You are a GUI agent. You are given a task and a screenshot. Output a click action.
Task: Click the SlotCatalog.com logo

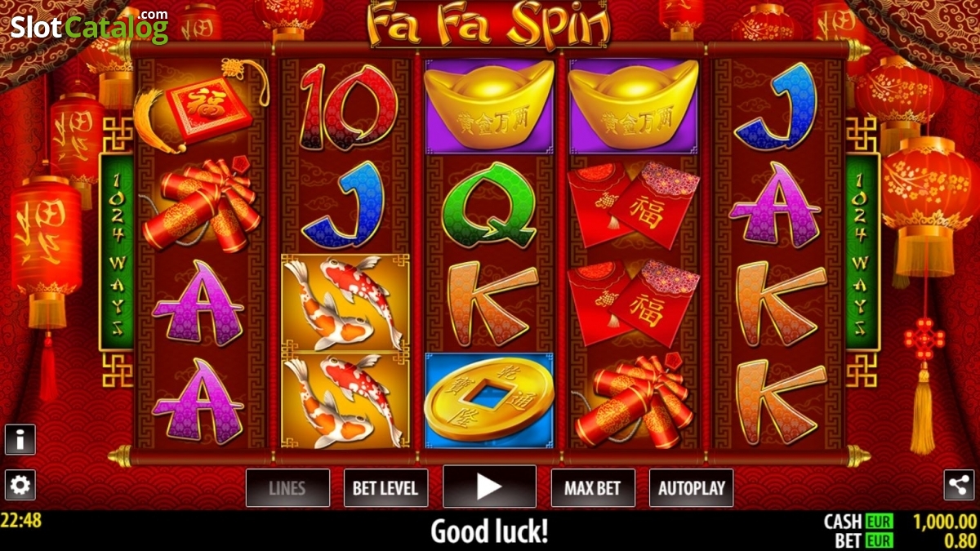click(88, 25)
